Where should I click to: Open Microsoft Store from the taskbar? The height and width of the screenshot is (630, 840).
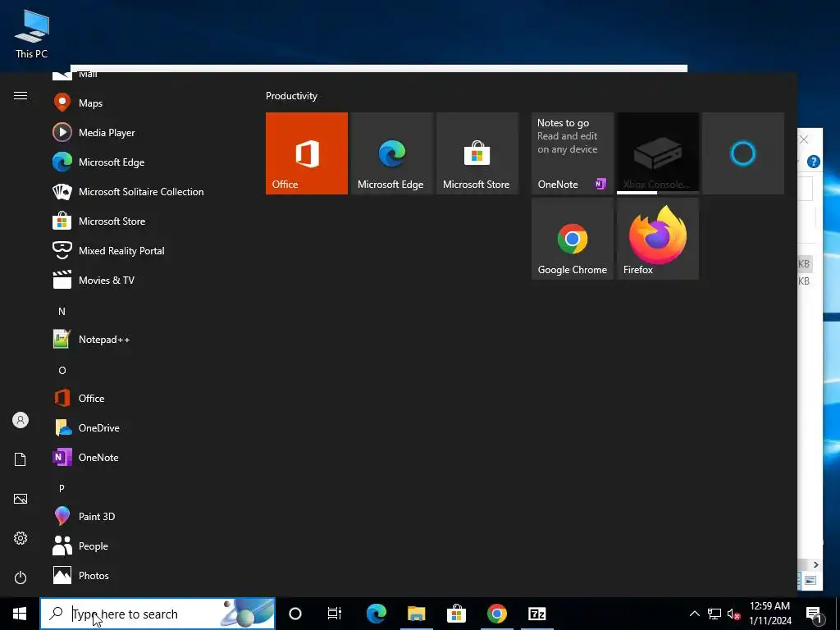(x=456, y=614)
